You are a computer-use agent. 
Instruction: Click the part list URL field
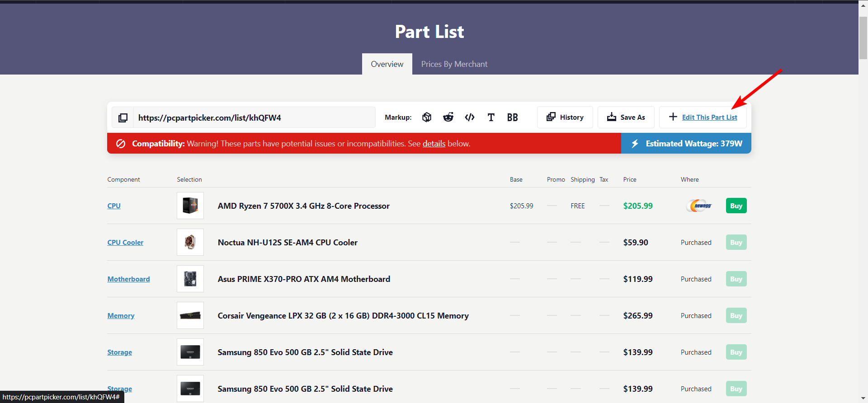(254, 117)
